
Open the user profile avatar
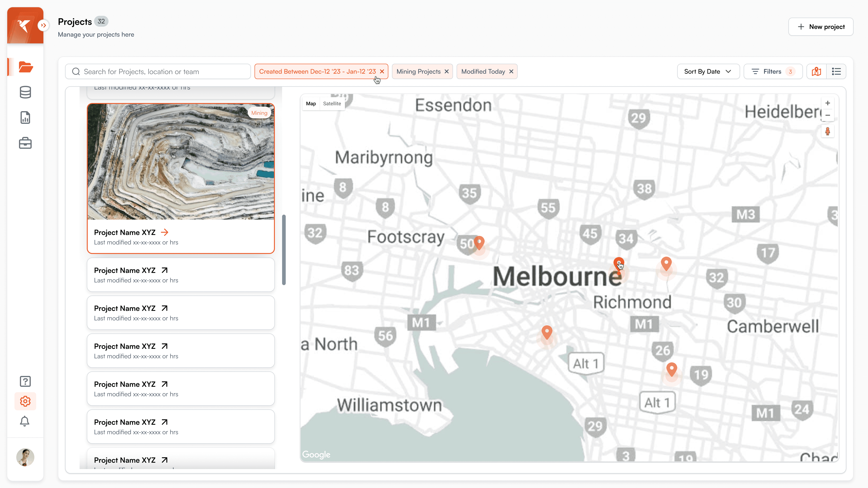point(25,457)
